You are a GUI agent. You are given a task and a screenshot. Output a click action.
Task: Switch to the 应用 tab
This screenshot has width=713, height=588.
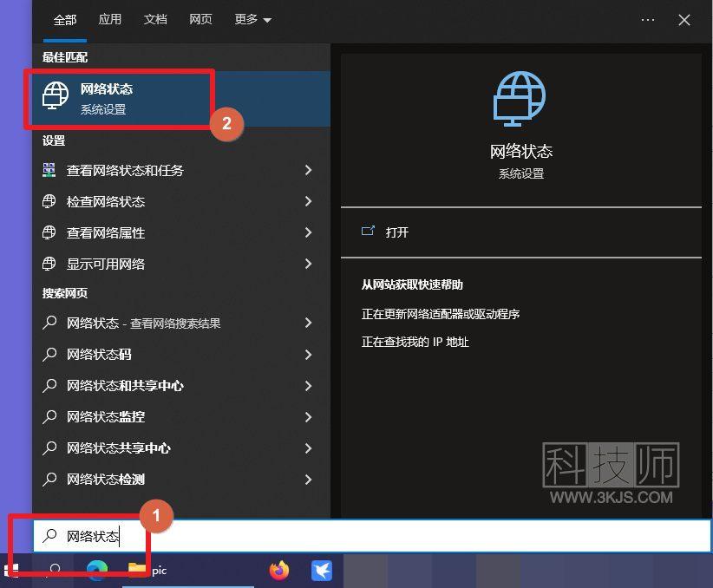[110, 19]
